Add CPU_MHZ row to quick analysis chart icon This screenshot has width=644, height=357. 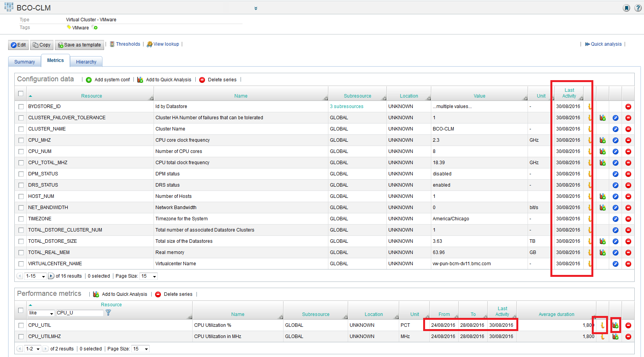click(x=603, y=140)
